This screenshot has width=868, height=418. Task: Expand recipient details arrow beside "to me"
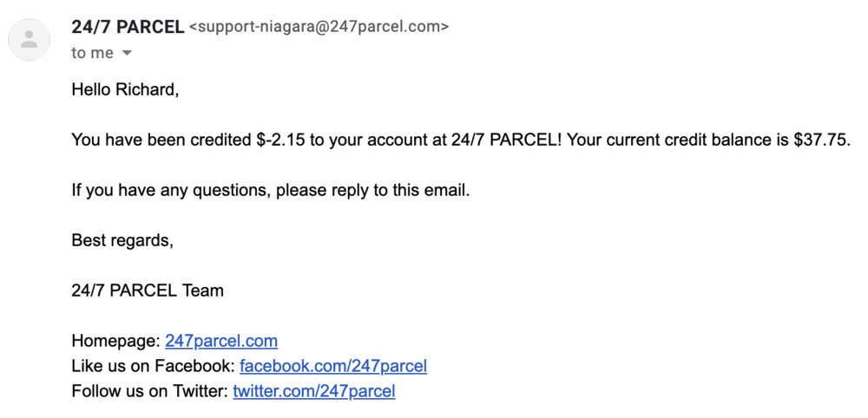[x=127, y=54]
